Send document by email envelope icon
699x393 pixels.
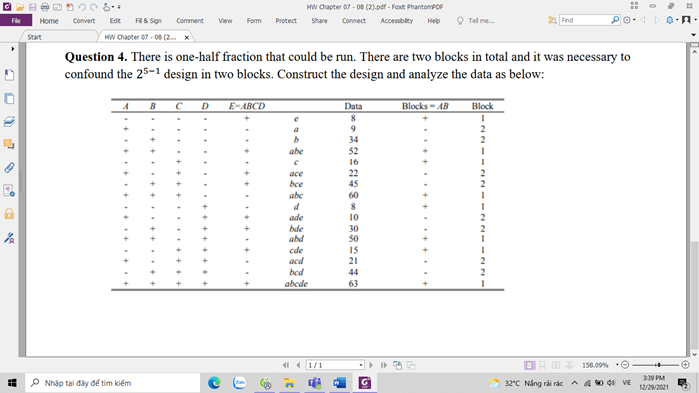click(x=57, y=7)
